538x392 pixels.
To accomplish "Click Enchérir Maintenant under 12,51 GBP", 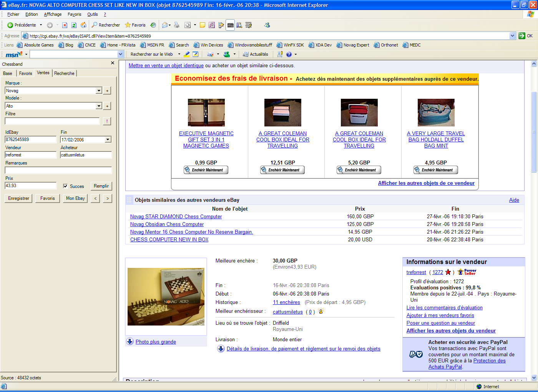I will 282,170.
